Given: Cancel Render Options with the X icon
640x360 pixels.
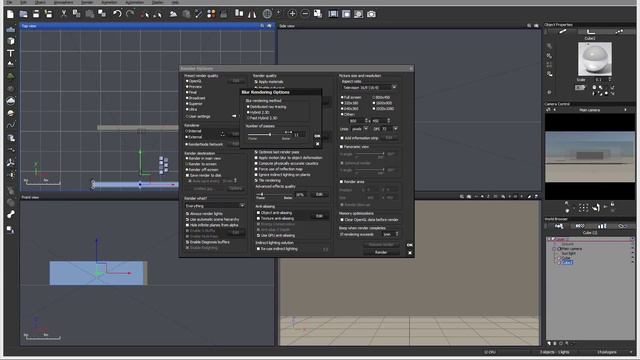Looking at the screenshot, I should (x=410, y=253).
